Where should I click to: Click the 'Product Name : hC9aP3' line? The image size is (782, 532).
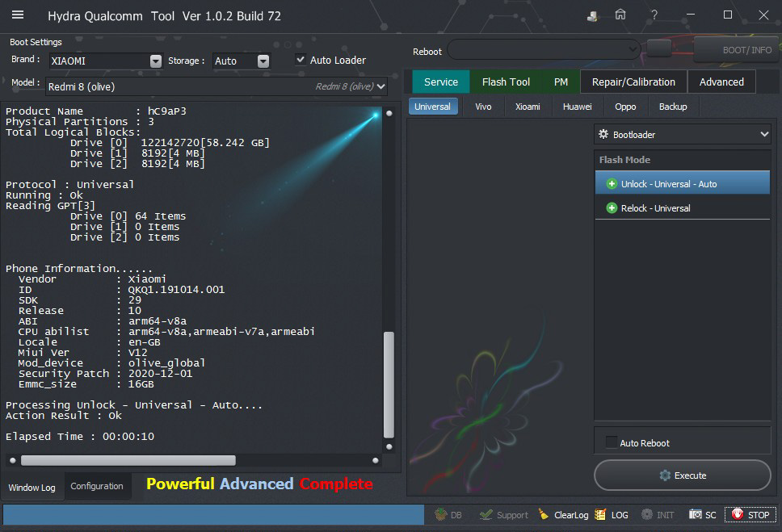[x=96, y=111]
